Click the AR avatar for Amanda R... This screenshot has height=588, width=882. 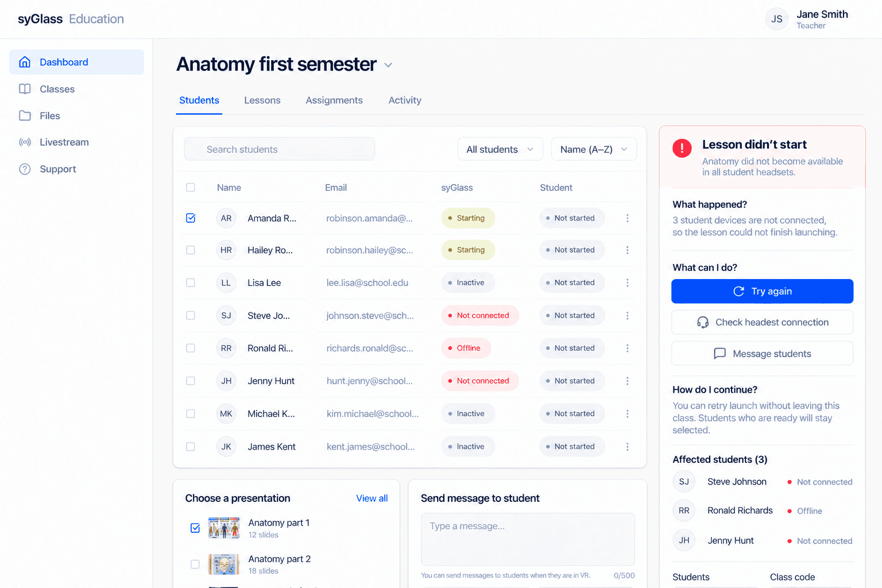226,218
